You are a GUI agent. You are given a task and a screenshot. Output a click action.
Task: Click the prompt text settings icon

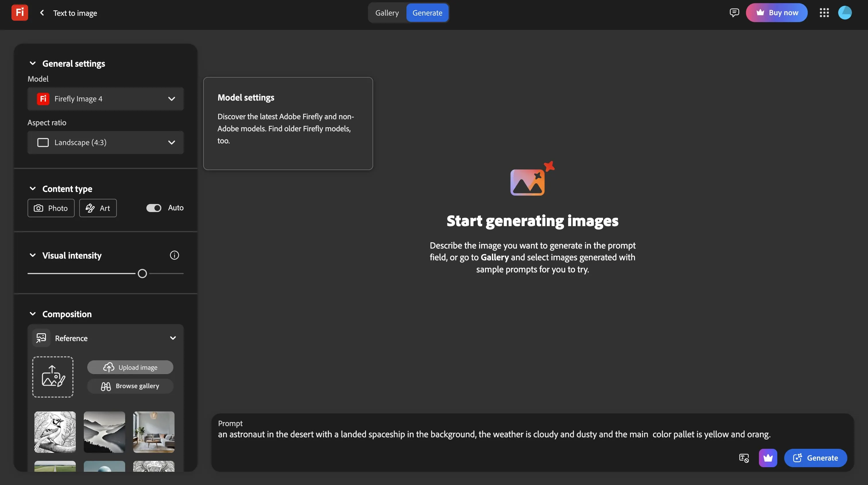pyautogui.click(x=744, y=458)
